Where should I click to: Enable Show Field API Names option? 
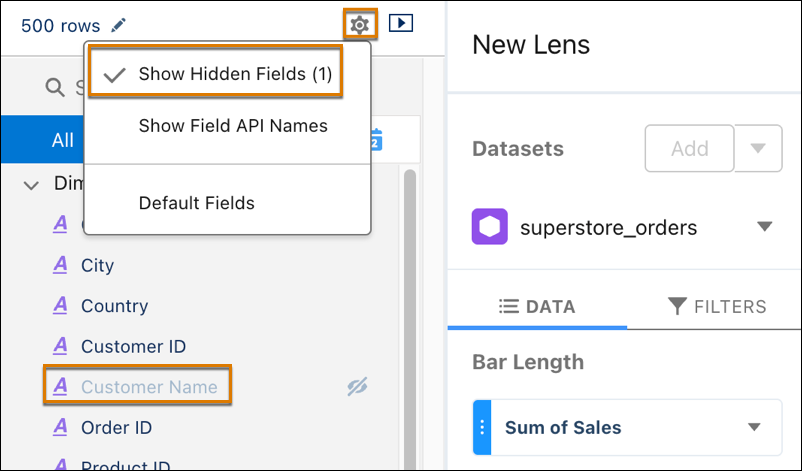click(x=233, y=126)
